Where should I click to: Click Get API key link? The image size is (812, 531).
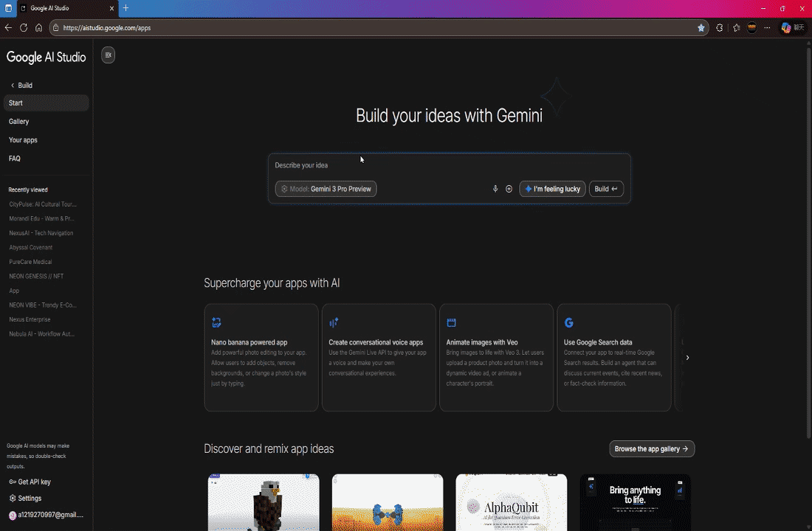point(30,482)
